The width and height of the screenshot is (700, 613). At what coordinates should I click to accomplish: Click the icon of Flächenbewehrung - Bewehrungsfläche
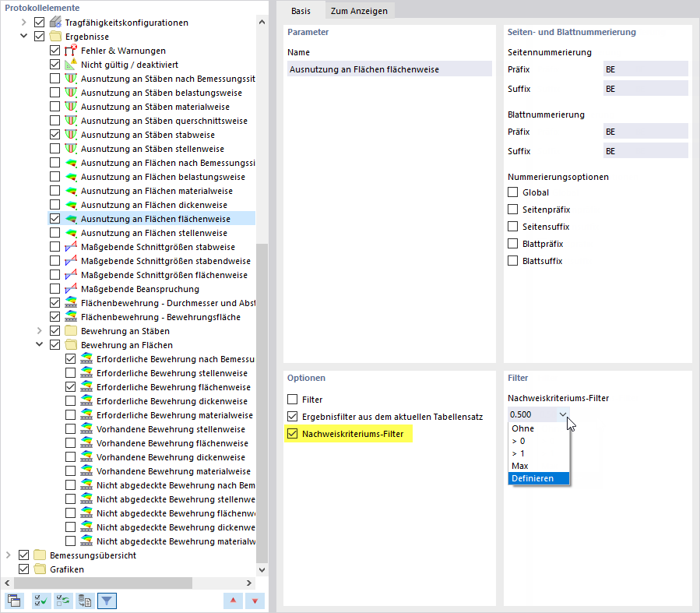pos(71,317)
